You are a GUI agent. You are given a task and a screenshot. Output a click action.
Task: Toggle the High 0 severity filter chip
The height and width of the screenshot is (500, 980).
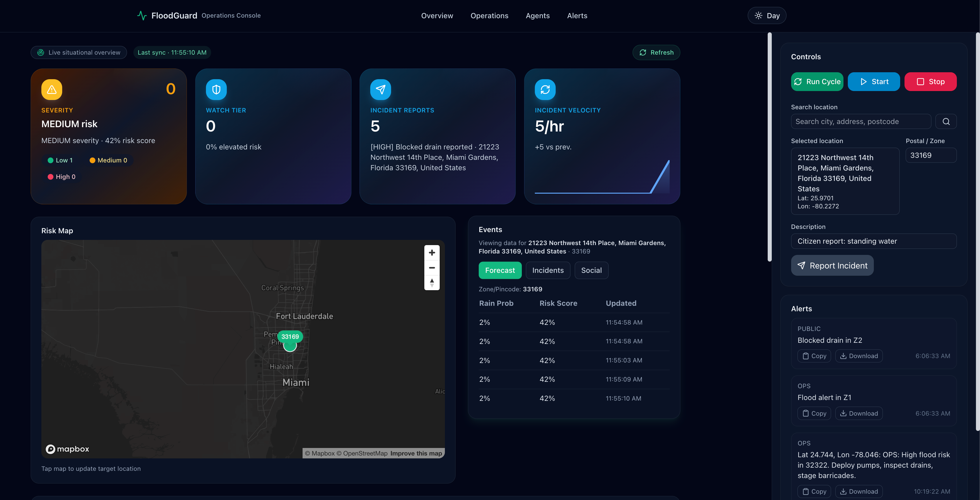(62, 176)
